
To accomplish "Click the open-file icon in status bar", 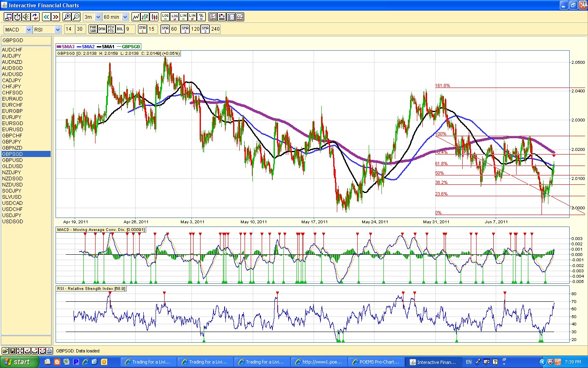I will [5, 351].
